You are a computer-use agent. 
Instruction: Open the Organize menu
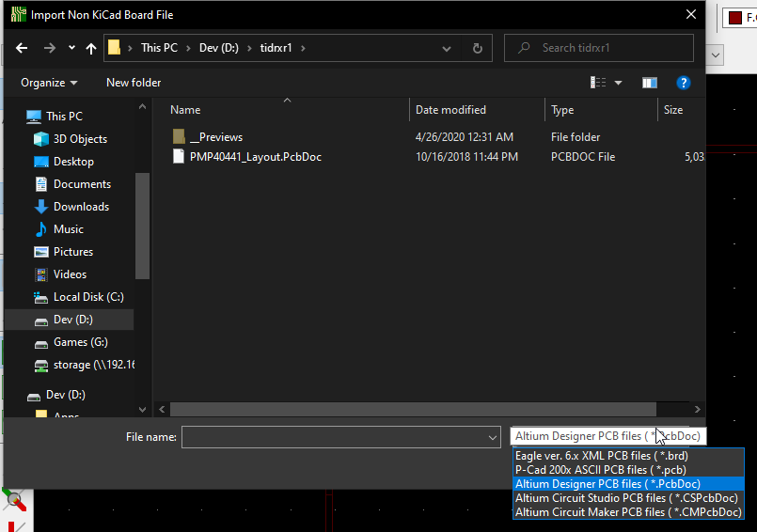point(49,83)
